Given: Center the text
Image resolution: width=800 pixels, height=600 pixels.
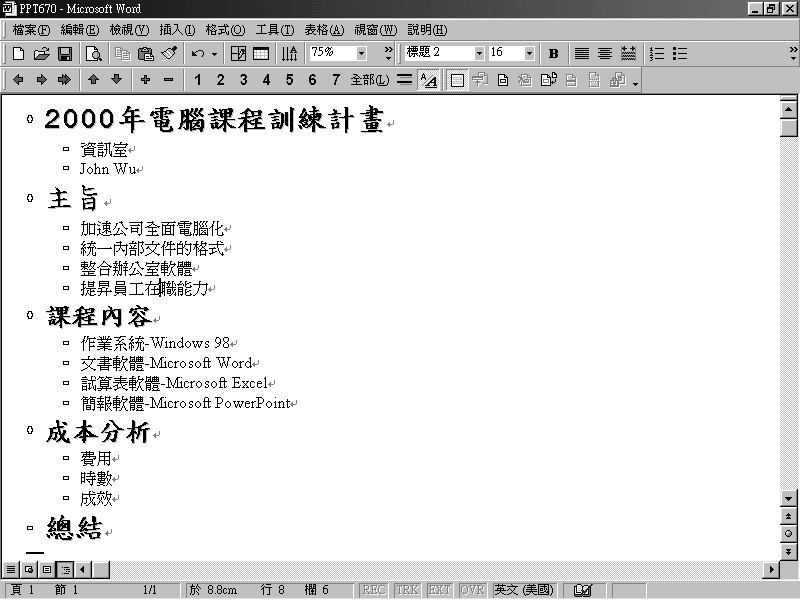Looking at the screenshot, I should click(605, 53).
